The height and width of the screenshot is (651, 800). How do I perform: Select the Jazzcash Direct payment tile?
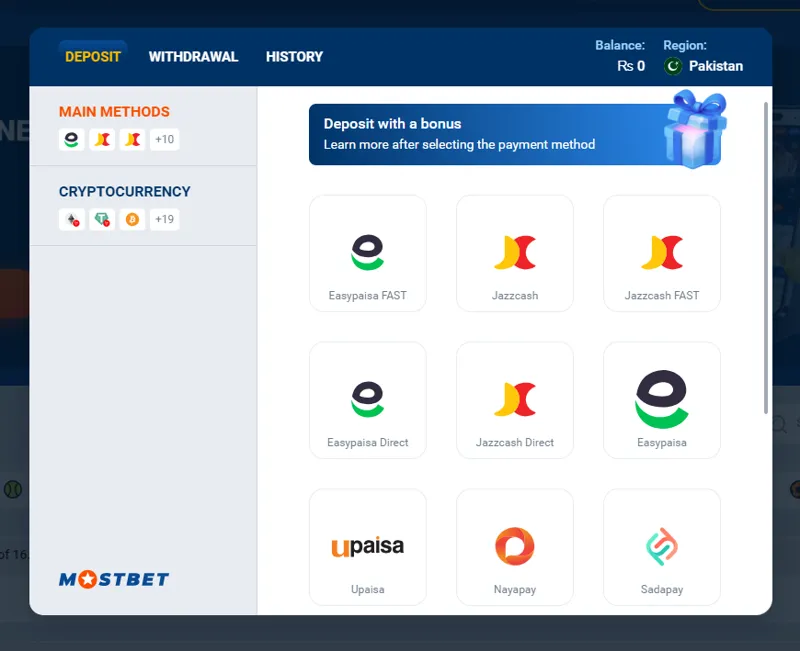[x=515, y=399]
